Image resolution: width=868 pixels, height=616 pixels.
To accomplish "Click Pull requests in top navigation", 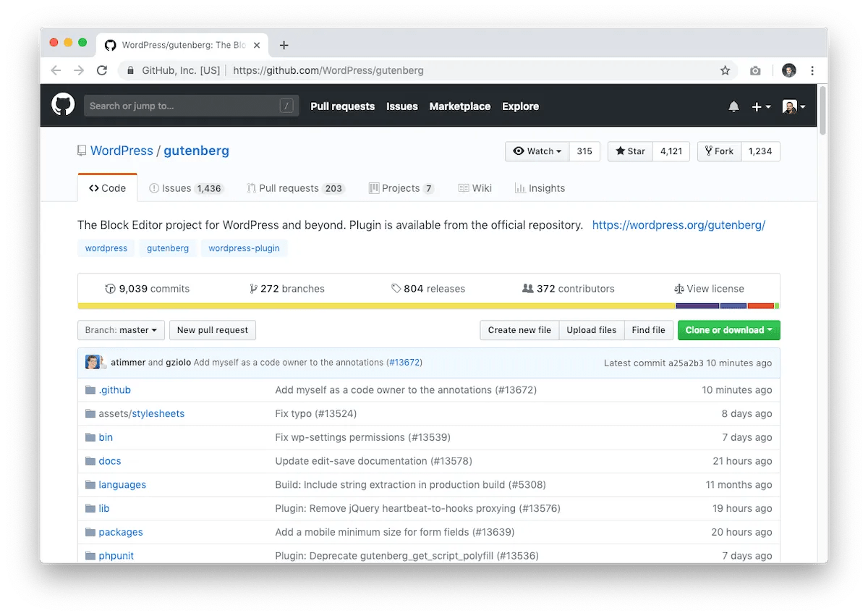I will click(343, 106).
